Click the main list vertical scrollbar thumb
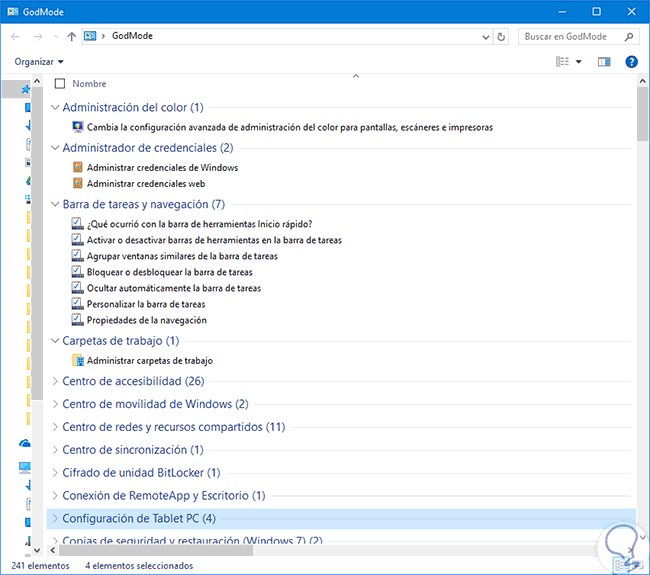Viewport: 650px width, 575px height. point(643,114)
